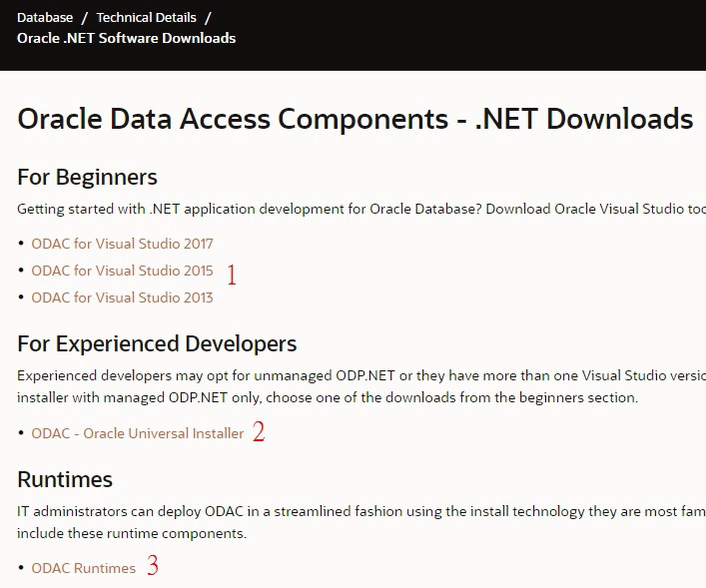Click the Runtimes section heading
Image resolution: width=706 pixels, height=588 pixels.
(65, 479)
